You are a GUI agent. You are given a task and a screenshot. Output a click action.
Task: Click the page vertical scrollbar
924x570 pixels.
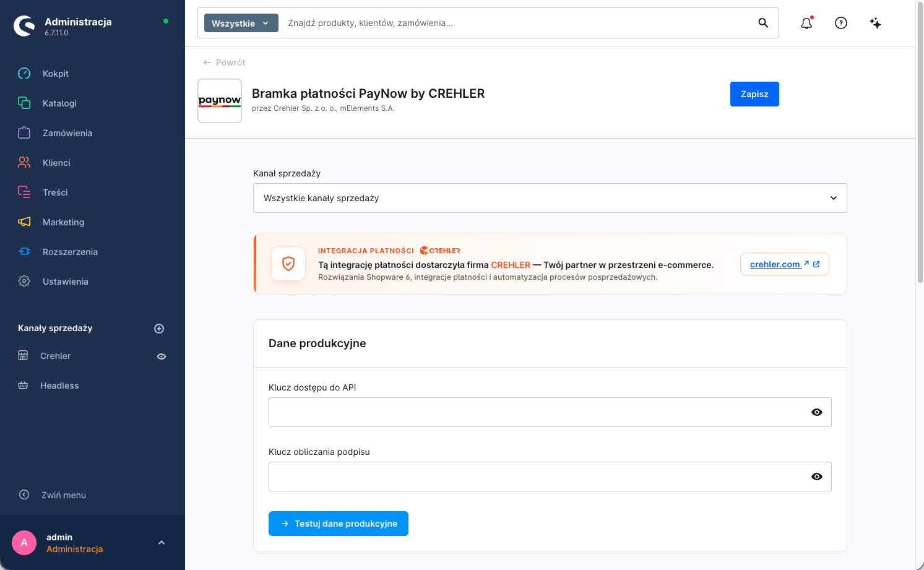click(920, 142)
